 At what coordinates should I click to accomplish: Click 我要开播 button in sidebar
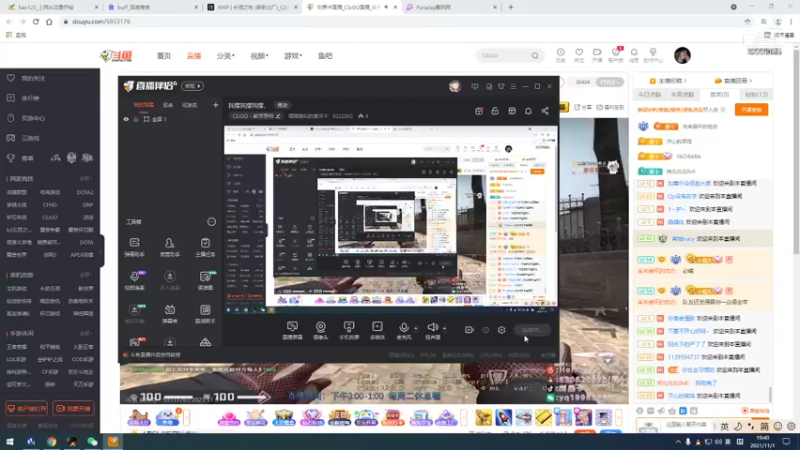tap(73, 409)
